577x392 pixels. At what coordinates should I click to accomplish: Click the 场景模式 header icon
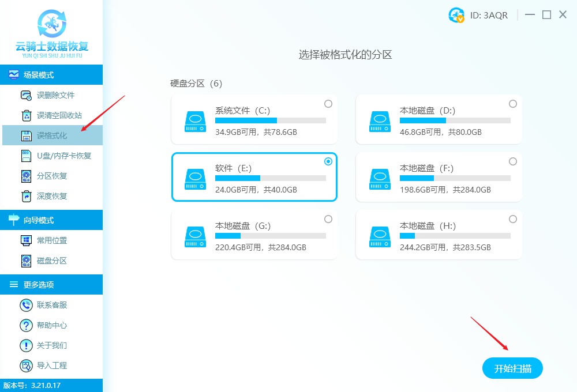tap(14, 74)
